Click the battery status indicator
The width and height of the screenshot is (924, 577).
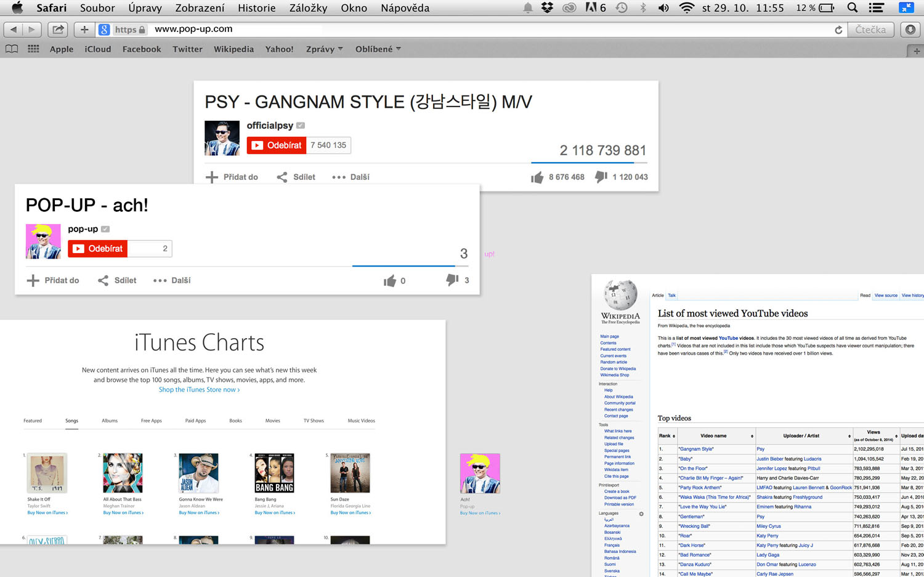click(x=827, y=8)
